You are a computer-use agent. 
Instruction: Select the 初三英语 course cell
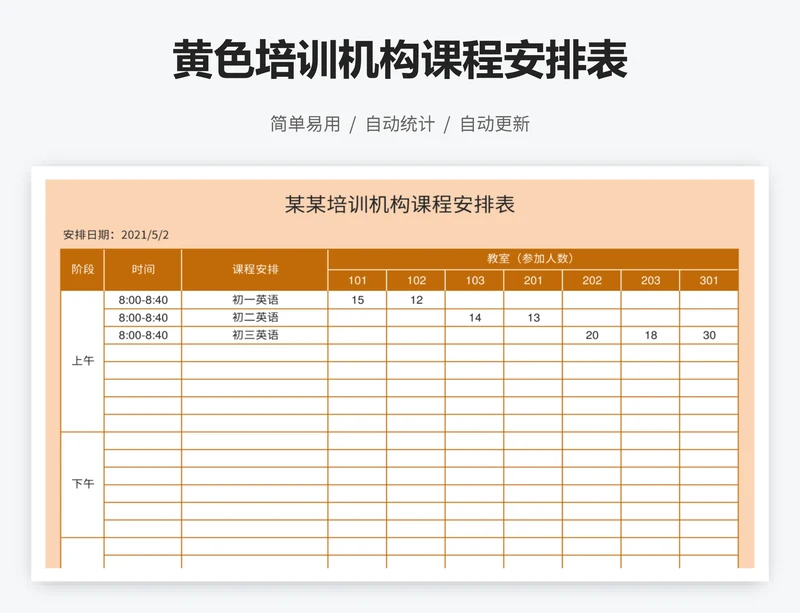(x=255, y=335)
